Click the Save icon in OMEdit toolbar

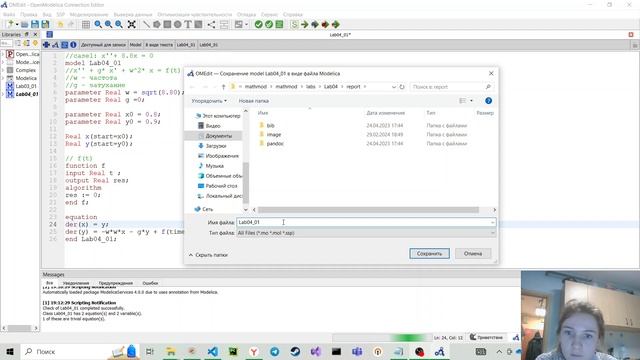click(35, 24)
